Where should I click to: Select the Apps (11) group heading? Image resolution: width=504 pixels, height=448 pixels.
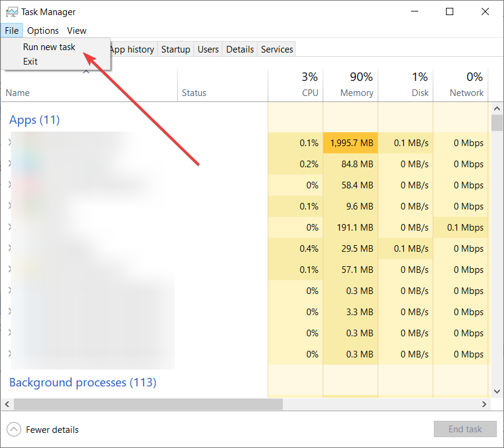34,120
